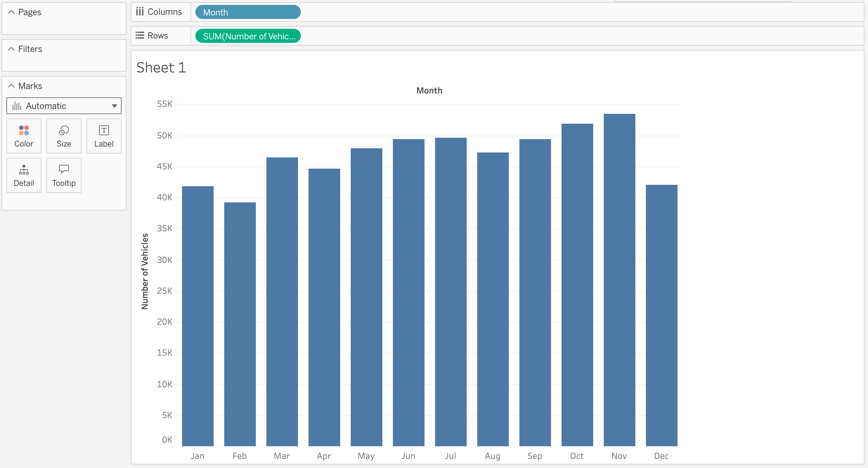Select the Month pill on Columns
The width and height of the screenshot is (868, 468).
247,12
